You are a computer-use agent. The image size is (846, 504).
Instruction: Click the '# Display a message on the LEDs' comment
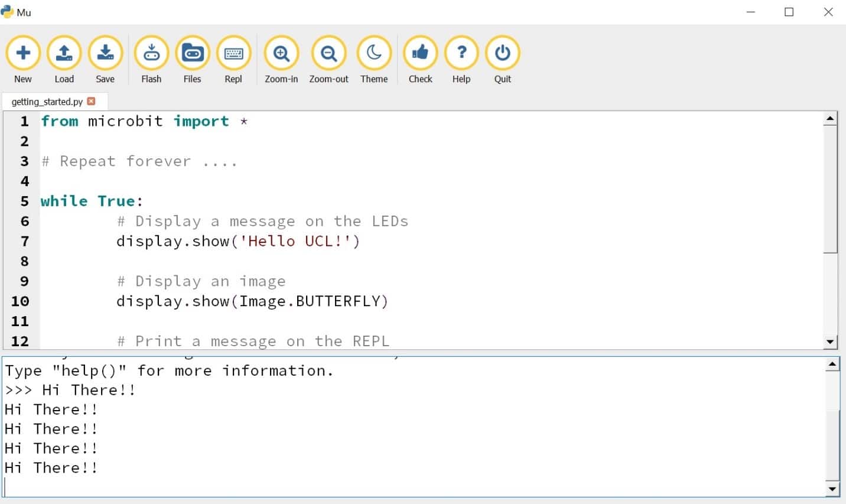(262, 222)
